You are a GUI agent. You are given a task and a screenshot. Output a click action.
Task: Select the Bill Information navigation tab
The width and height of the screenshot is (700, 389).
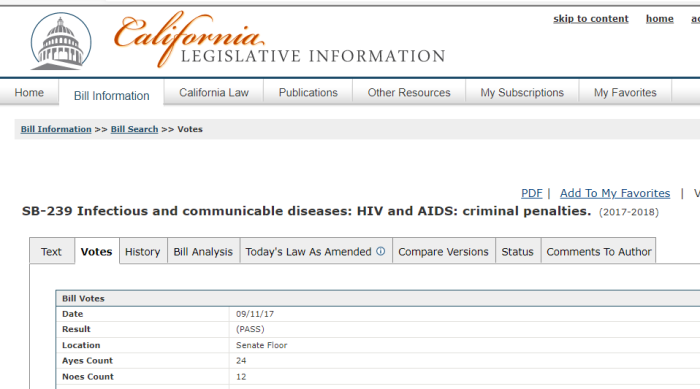click(112, 96)
